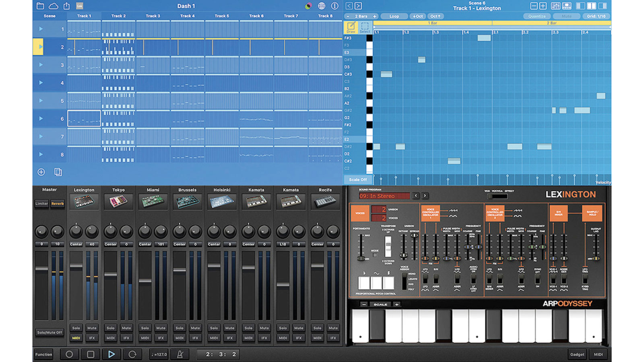Toggle the Ableton Link icon
The image size is (644, 362).
(x=80, y=6)
